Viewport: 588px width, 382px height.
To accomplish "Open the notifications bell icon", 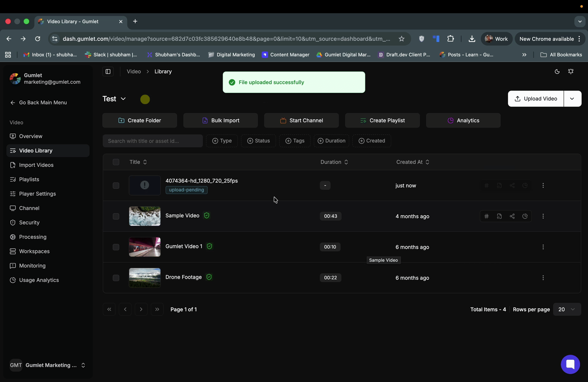I will [570, 72].
